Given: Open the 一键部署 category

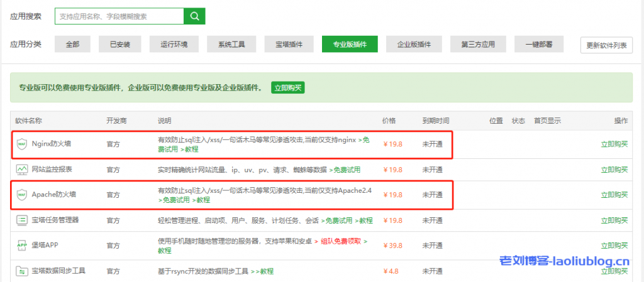Looking at the screenshot, I should 539,44.
